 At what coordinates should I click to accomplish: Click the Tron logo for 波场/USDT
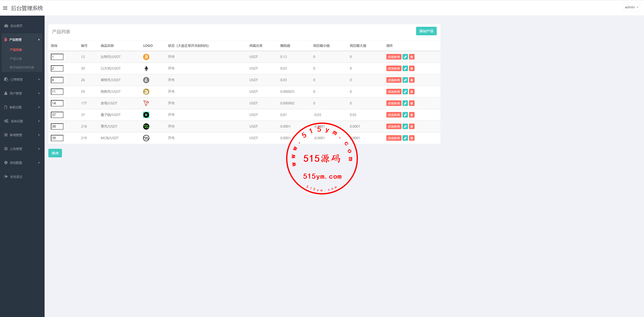(x=146, y=103)
